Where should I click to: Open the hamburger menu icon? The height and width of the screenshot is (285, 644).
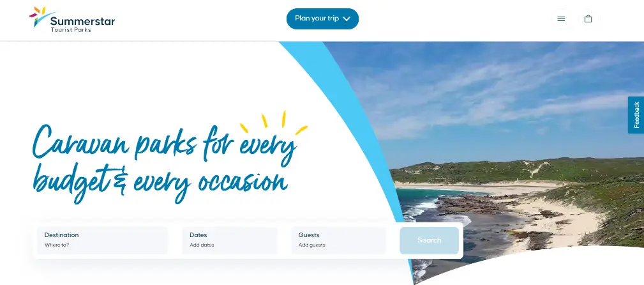click(x=561, y=19)
